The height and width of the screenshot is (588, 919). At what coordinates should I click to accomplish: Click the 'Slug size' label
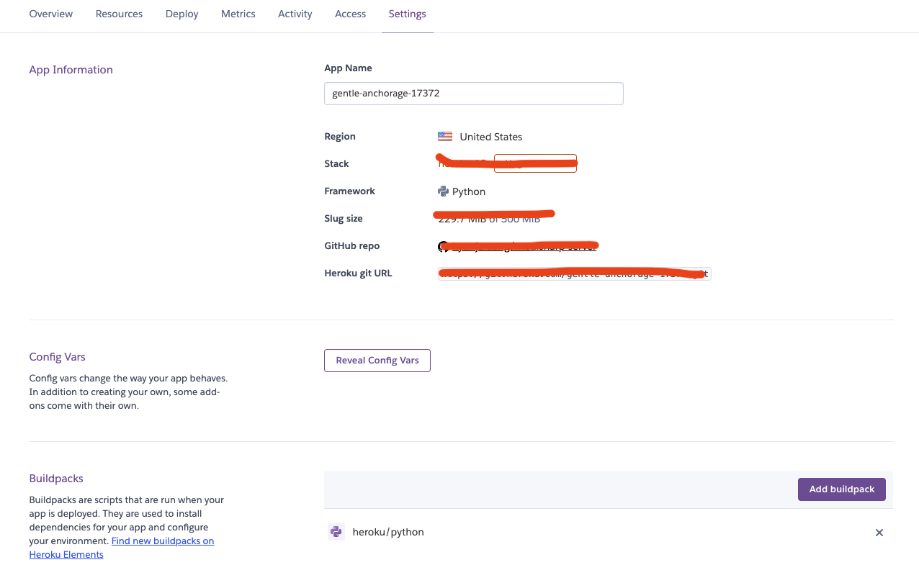click(x=344, y=219)
